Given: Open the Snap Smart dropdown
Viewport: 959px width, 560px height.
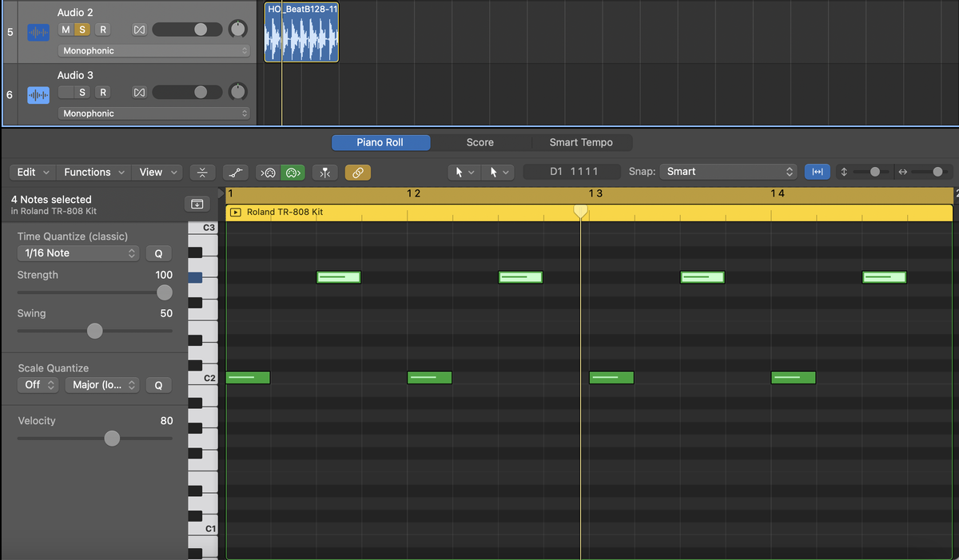Looking at the screenshot, I should pos(728,172).
